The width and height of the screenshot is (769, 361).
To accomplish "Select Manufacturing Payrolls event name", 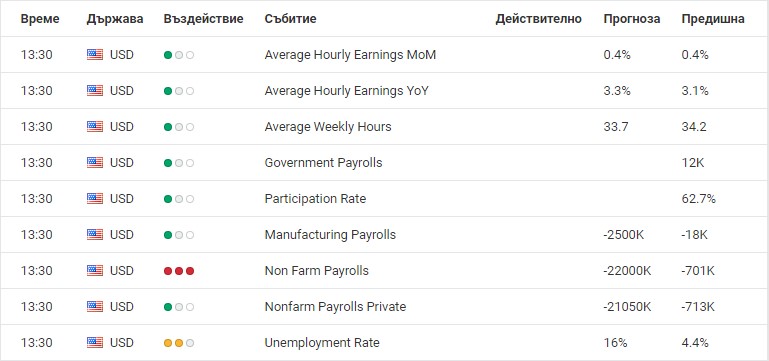I will [x=330, y=235].
